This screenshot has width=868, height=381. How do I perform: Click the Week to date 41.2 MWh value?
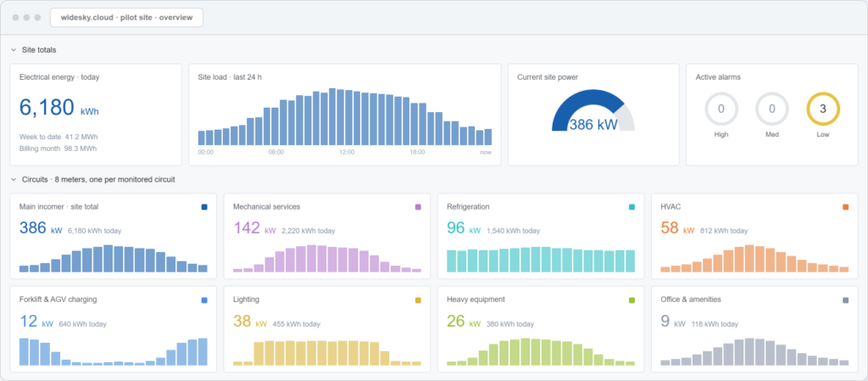[58, 137]
